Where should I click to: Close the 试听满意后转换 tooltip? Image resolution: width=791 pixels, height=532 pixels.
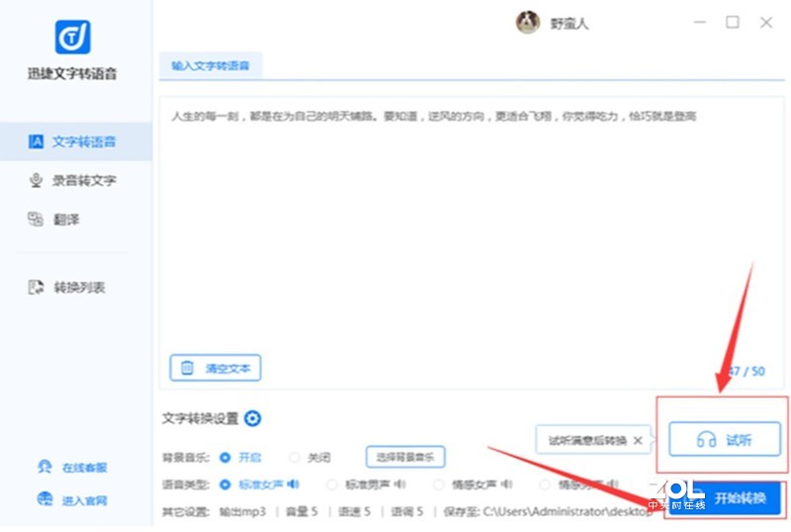638,441
